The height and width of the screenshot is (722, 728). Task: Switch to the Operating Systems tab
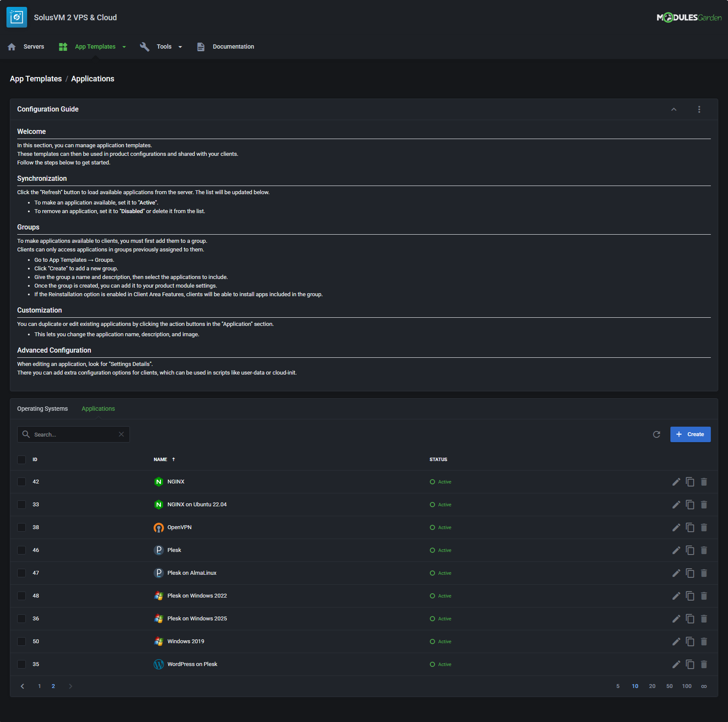point(43,409)
